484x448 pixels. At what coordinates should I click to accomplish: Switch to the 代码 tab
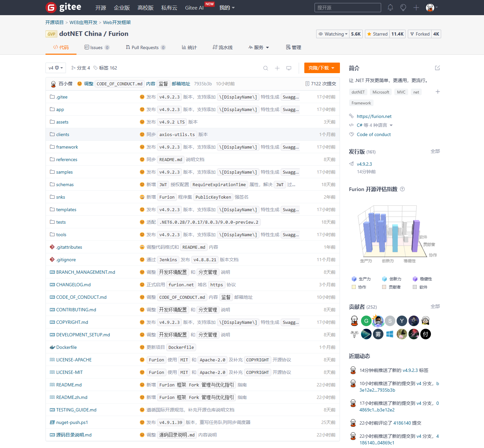[x=61, y=47]
